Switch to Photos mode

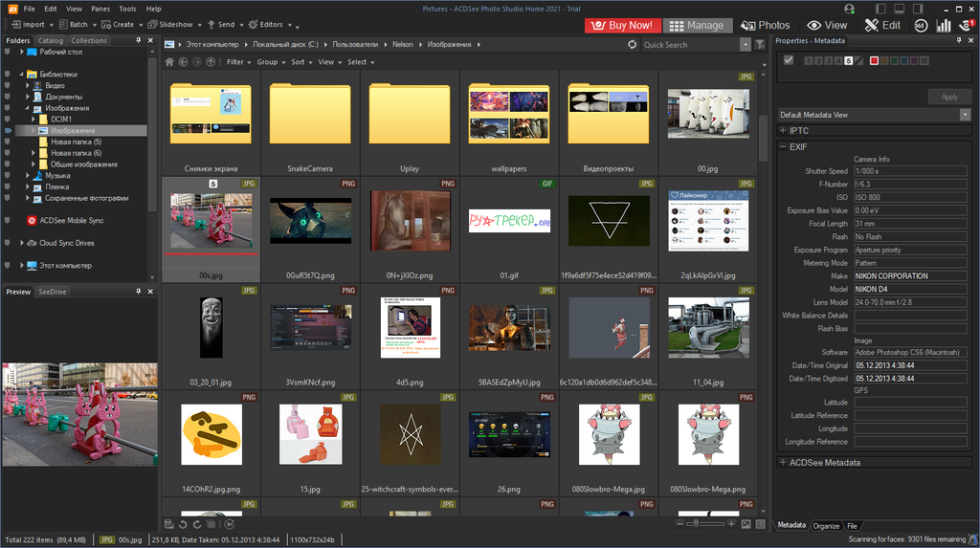point(766,25)
